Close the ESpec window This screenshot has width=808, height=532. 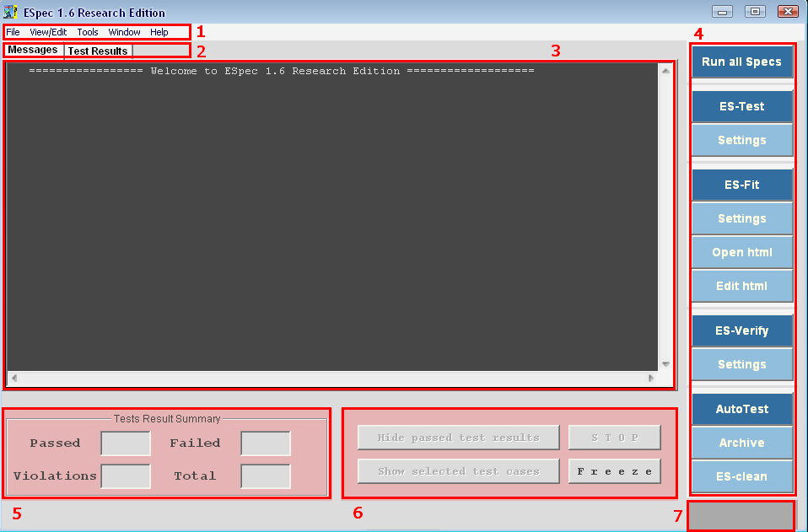pyautogui.click(x=788, y=11)
